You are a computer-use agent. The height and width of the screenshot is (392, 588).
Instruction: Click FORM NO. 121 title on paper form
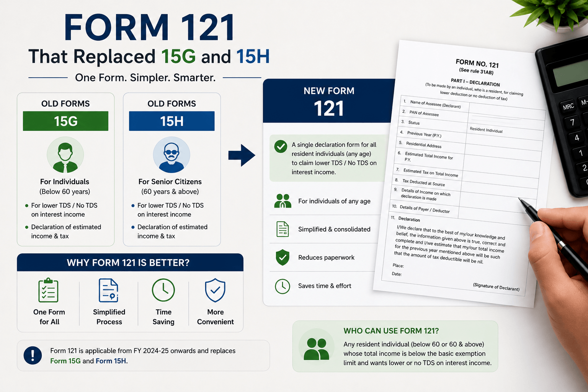[477, 63]
